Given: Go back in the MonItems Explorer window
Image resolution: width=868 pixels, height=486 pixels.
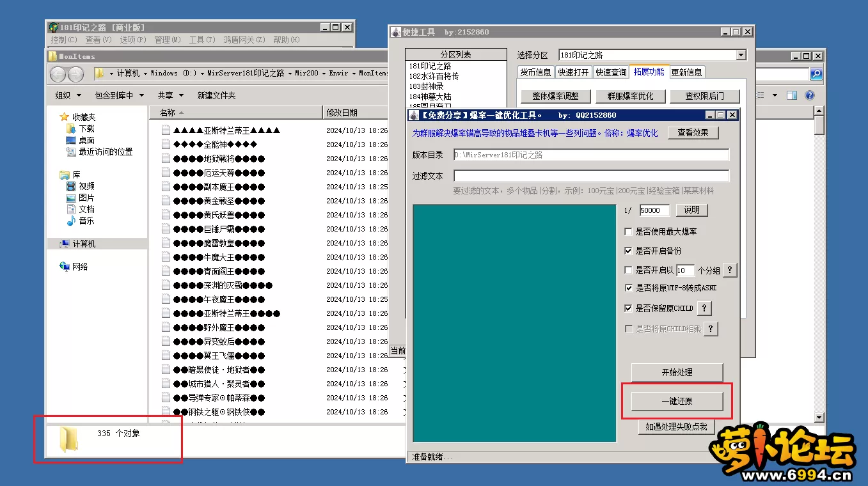Looking at the screenshot, I should 58,74.
